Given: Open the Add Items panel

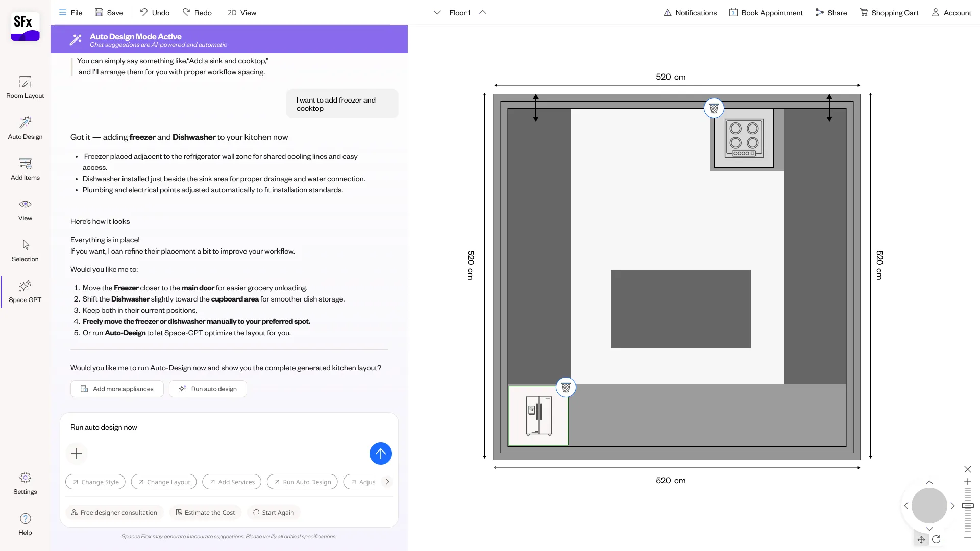Looking at the screenshot, I should pyautogui.click(x=25, y=169).
